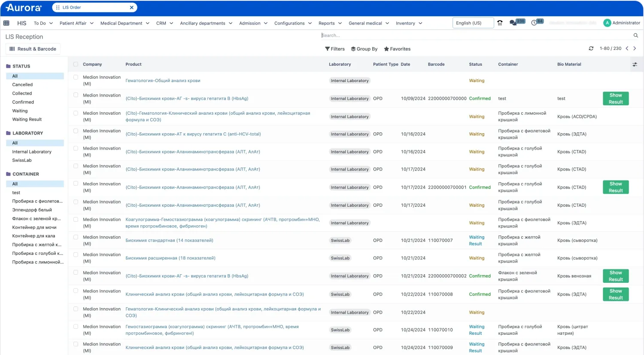The height and width of the screenshot is (355, 644).
Task: Click the Result & Barcode button
Action: pos(33,49)
